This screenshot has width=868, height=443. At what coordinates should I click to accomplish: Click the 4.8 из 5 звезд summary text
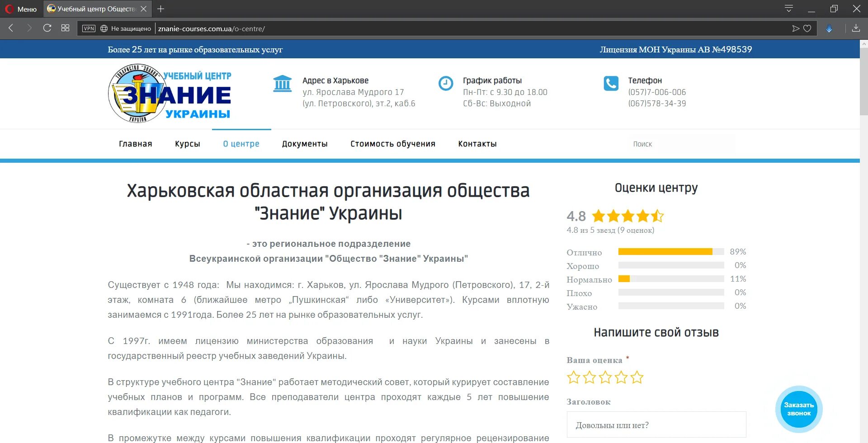(610, 230)
